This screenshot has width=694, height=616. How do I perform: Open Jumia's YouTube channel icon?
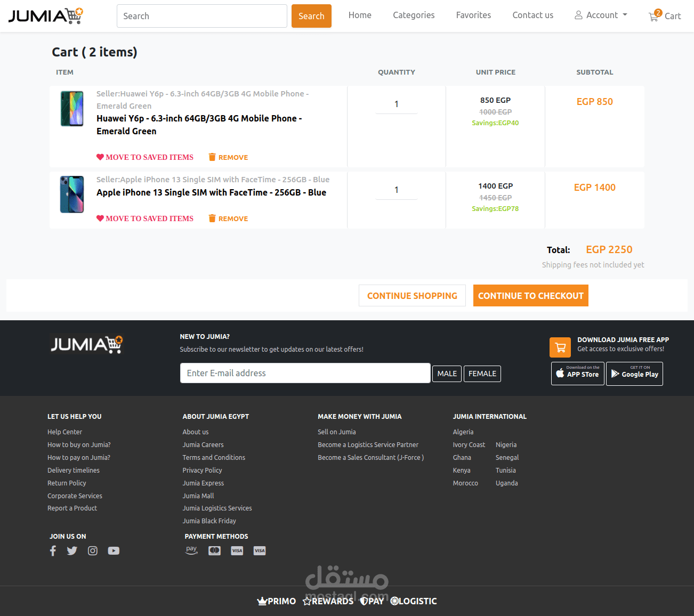[114, 550]
